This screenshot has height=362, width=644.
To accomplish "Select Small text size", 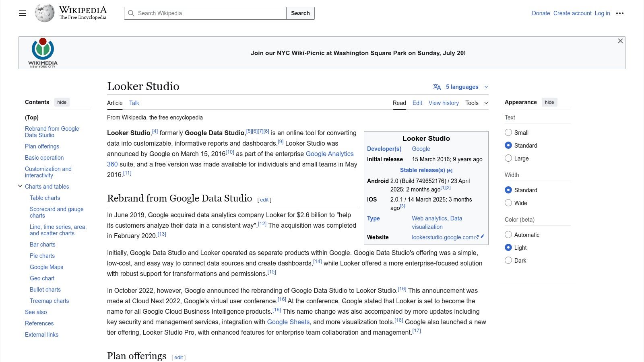I will click(x=508, y=132).
